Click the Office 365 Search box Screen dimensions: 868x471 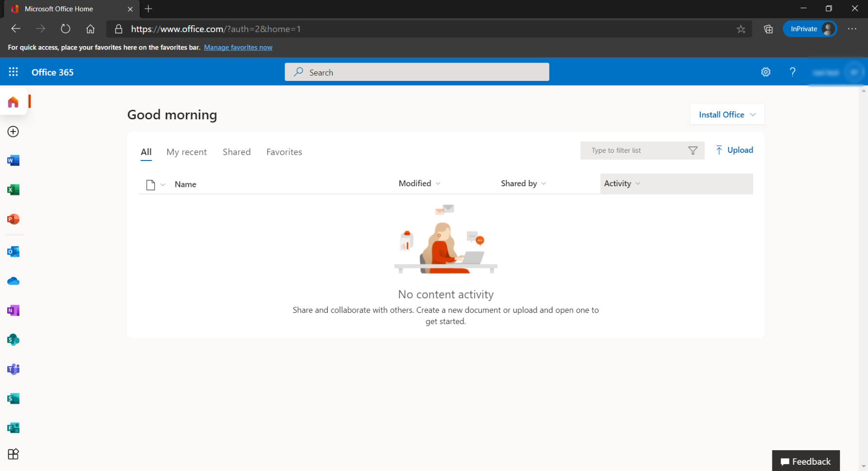tap(417, 72)
